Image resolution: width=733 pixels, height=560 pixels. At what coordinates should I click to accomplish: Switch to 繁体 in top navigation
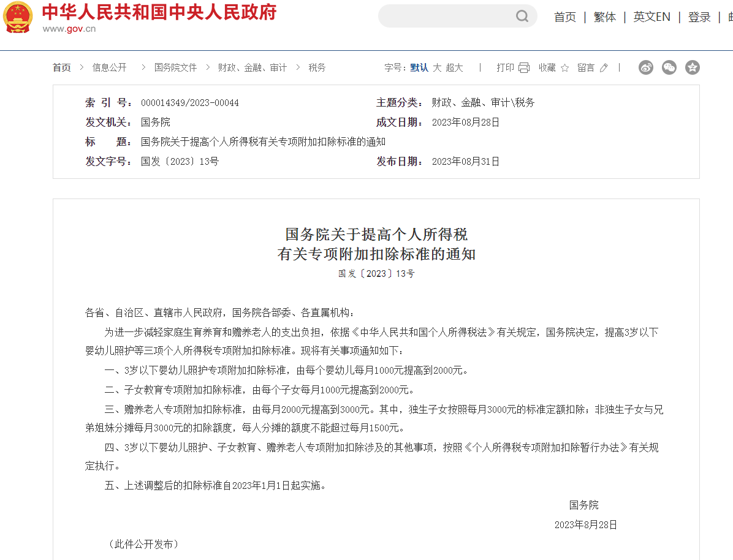(x=605, y=17)
